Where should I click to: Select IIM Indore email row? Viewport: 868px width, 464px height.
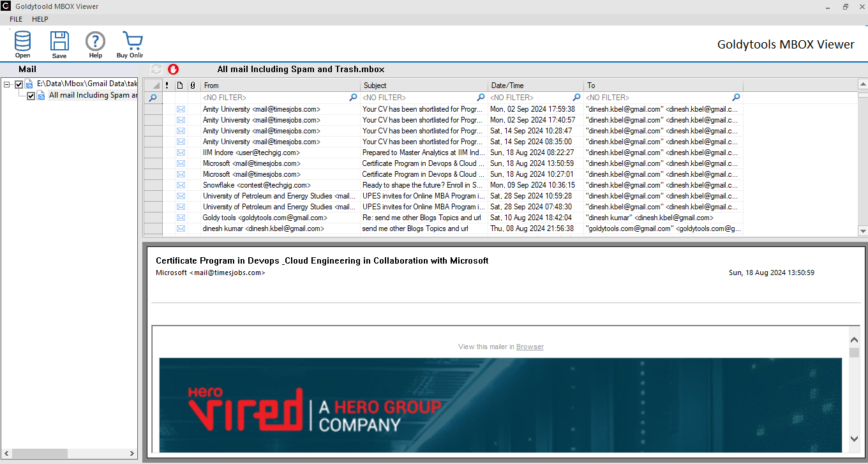pos(444,153)
